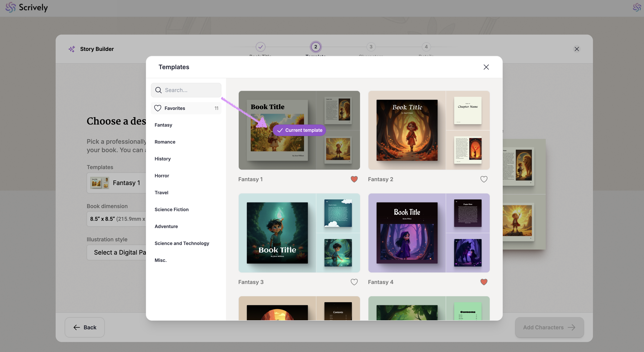Select the Science Fiction category
Image resolution: width=644 pixels, height=352 pixels.
(x=172, y=210)
